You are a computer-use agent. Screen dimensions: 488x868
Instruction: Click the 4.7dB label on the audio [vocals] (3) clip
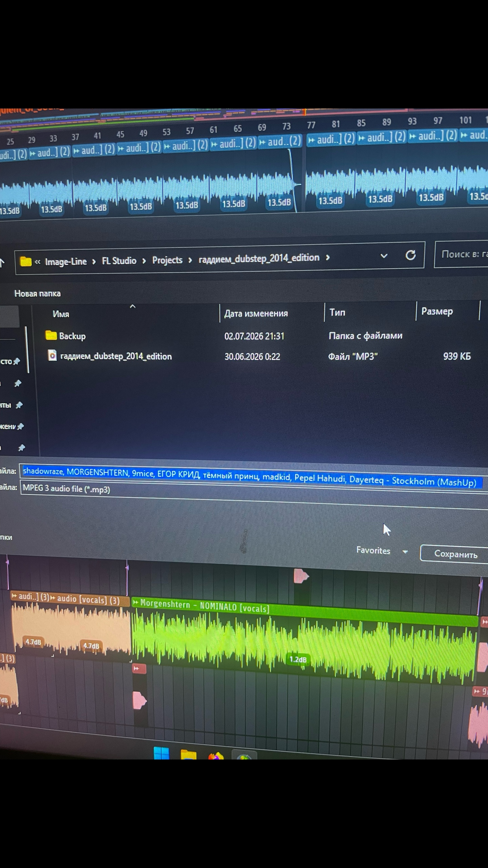91,646
